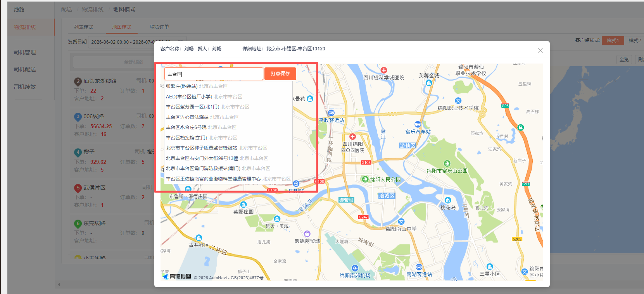This screenshot has height=294, width=644.
Task: Click 绵阳南山中学 school icon
Action: pyautogui.click(x=401, y=222)
